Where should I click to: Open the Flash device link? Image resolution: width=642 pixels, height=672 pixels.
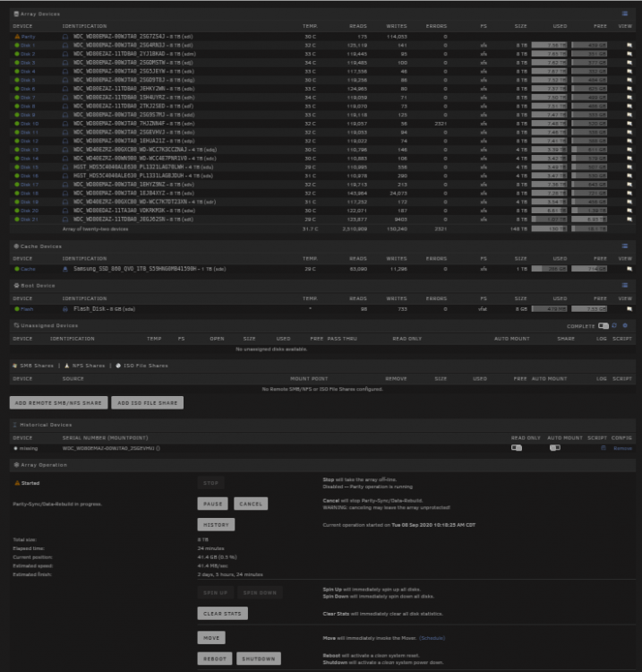point(27,309)
